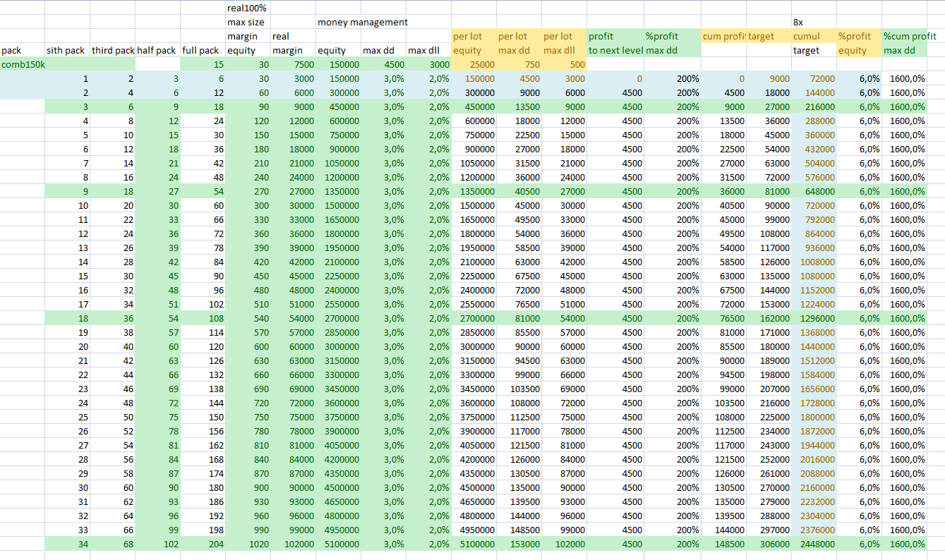This screenshot has height=560, width=945.
Task: Click the cumul target cell 2232000
Action: (x=814, y=501)
